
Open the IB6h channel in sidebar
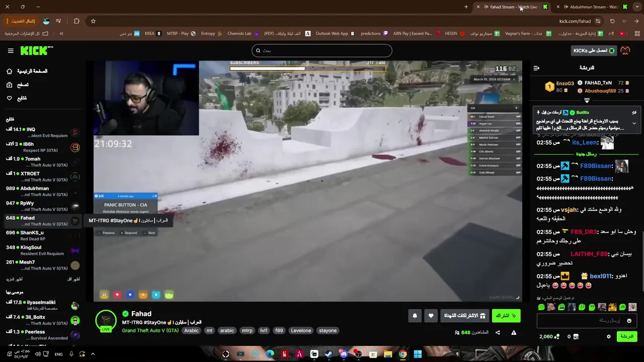click(x=43, y=147)
